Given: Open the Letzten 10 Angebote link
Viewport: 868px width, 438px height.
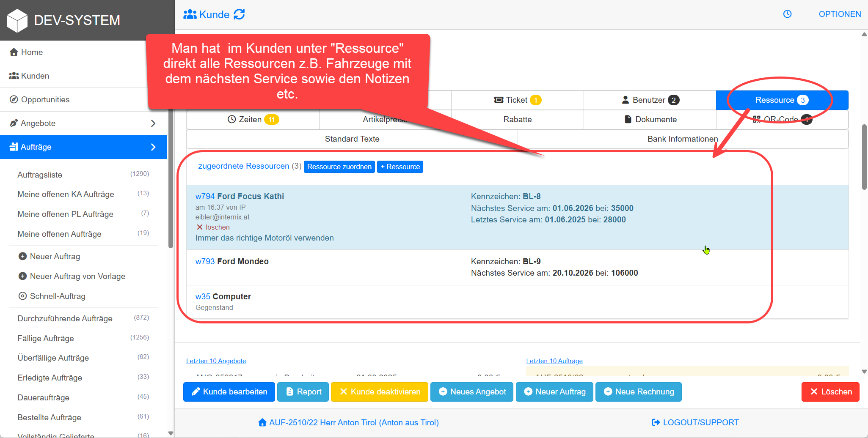Looking at the screenshot, I should 216,361.
